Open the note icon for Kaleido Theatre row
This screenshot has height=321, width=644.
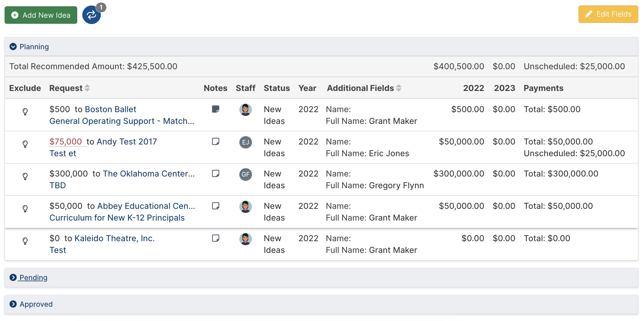tap(216, 238)
